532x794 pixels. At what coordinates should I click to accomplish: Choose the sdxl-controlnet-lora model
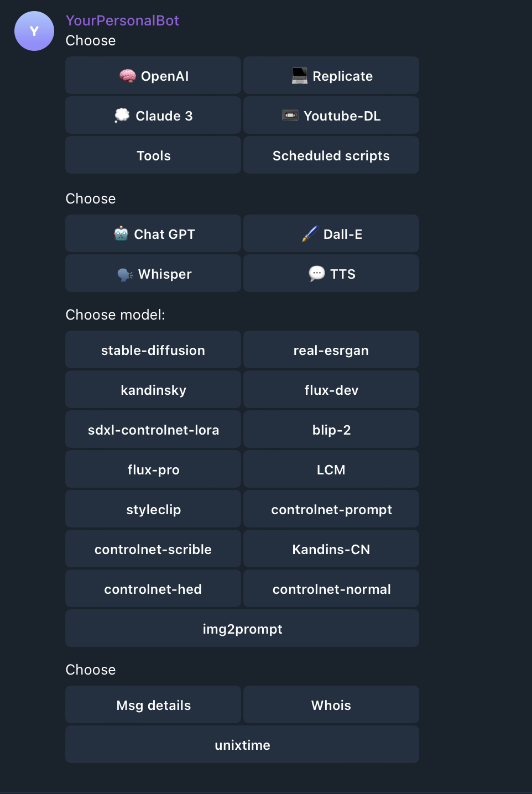(x=153, y=430)
